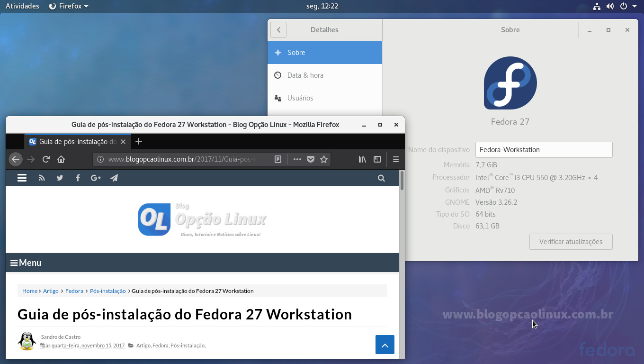Viewport: 644px width, 364px height.
Task: Click the Versão 3.26.2 GNOME value
Action: (x=496, y=202)
